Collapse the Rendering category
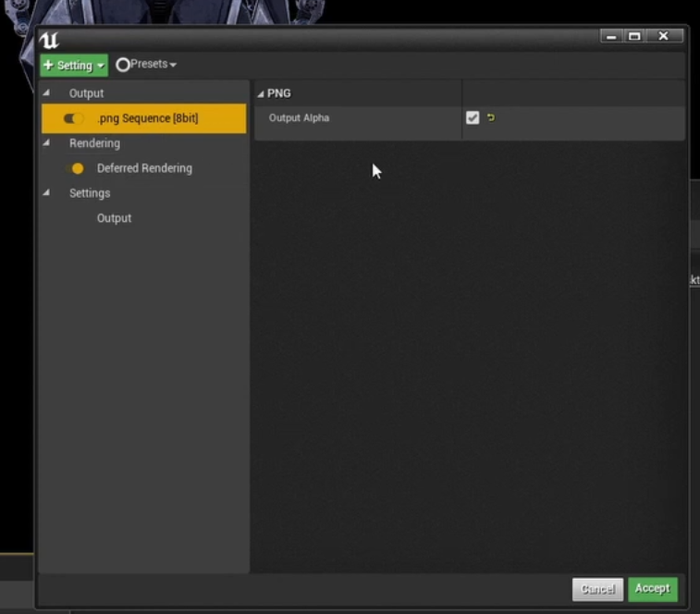Screen dimensions: 700x614 click(46, 143)
